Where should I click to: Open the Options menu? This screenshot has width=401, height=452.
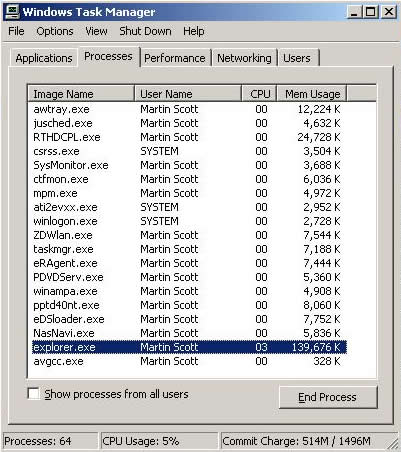(55, 31)
